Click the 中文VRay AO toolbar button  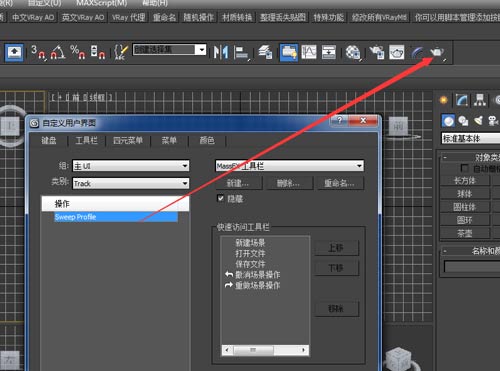click(x=33, y=17)
